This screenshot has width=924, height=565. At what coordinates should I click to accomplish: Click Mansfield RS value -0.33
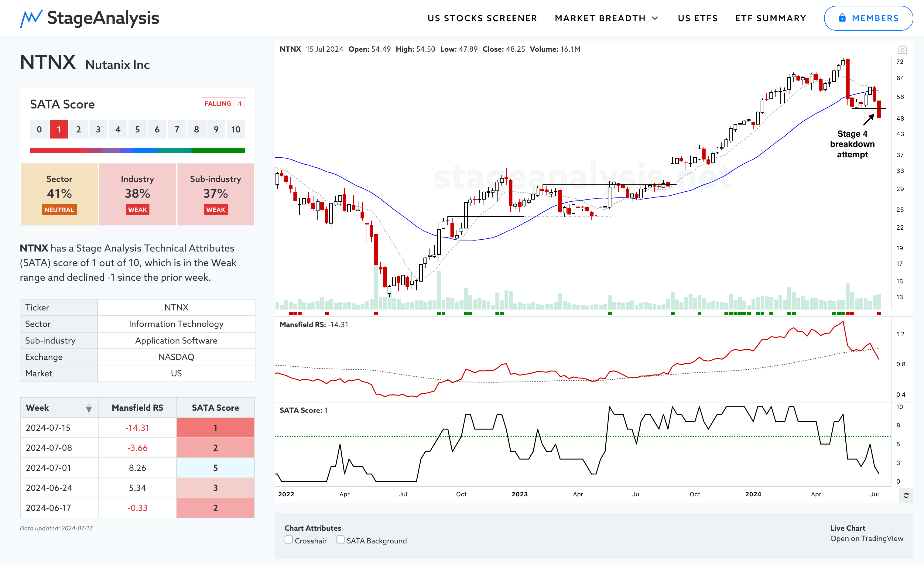[x=137, y=508]
